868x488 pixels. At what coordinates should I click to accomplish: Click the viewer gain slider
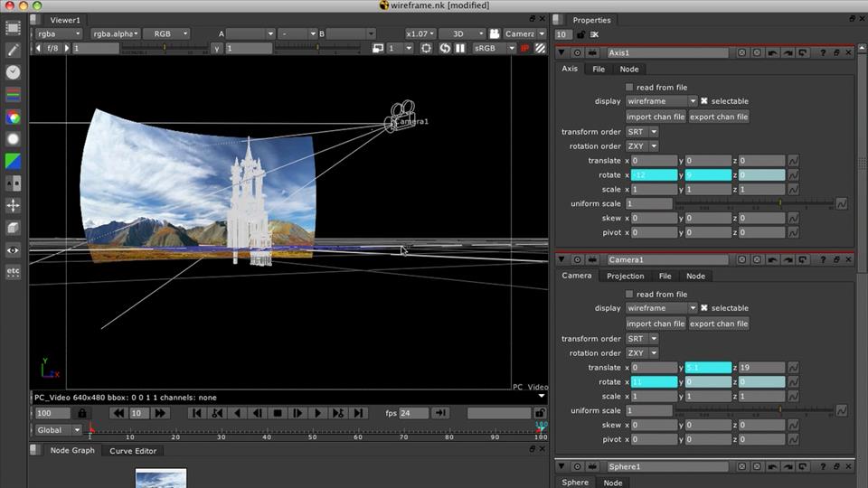pos(164,48)
